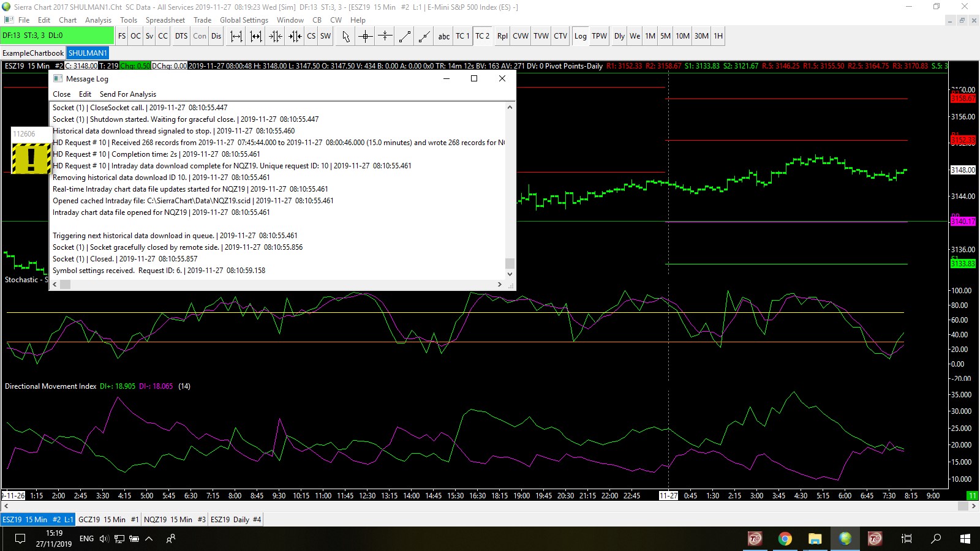Toggle the TC 2 toolbar button
980x551 pixels.
click(x=482, y=36)
